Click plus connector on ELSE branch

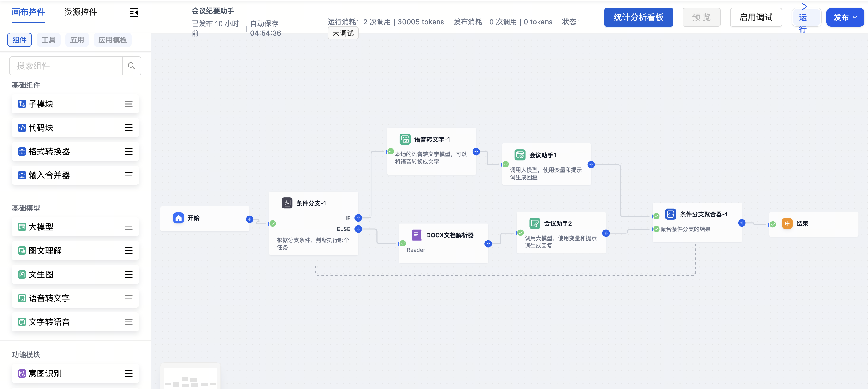(358, 229)
